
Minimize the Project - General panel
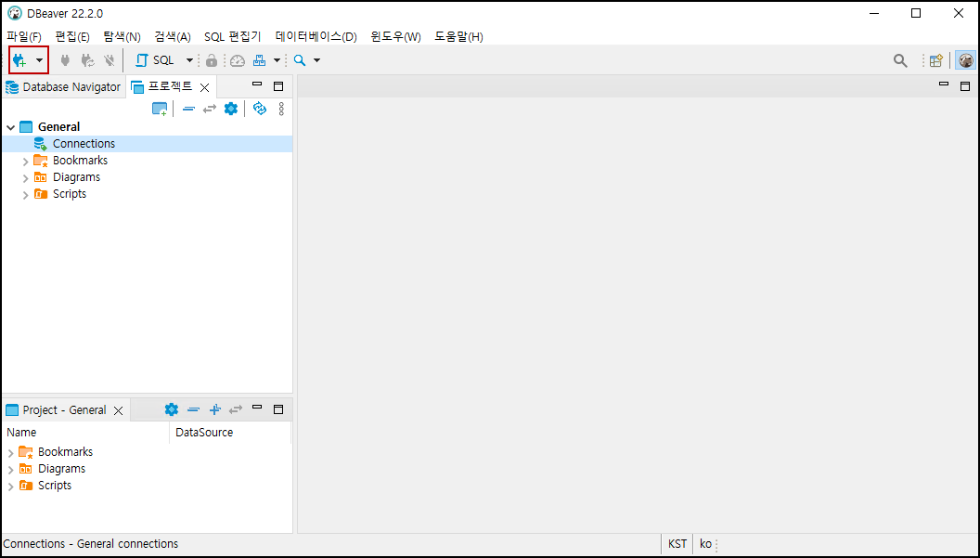257,408
